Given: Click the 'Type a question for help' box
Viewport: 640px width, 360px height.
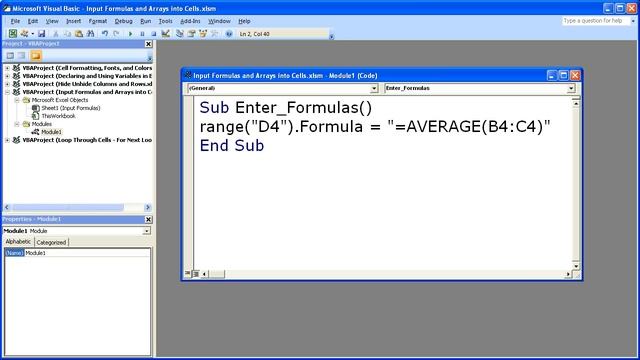Looking at the screenshot, I should click(x=596, y=21).
